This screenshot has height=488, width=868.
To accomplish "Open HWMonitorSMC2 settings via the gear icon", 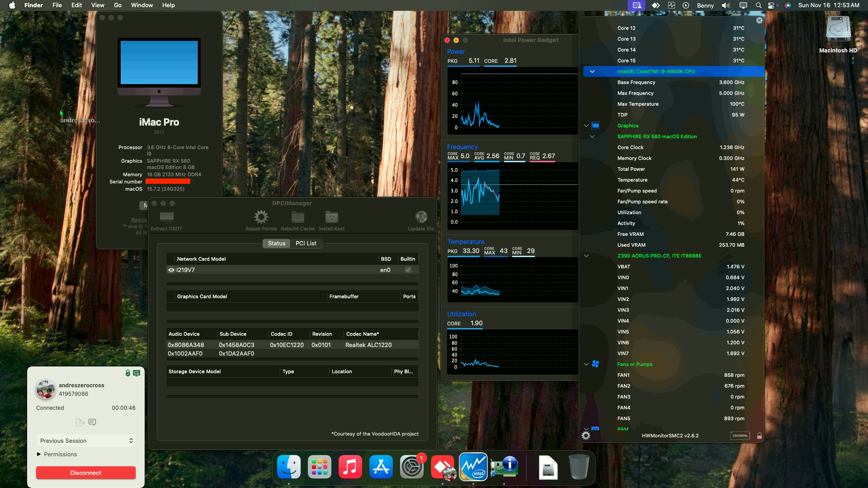I will click(x=586, y=435).
